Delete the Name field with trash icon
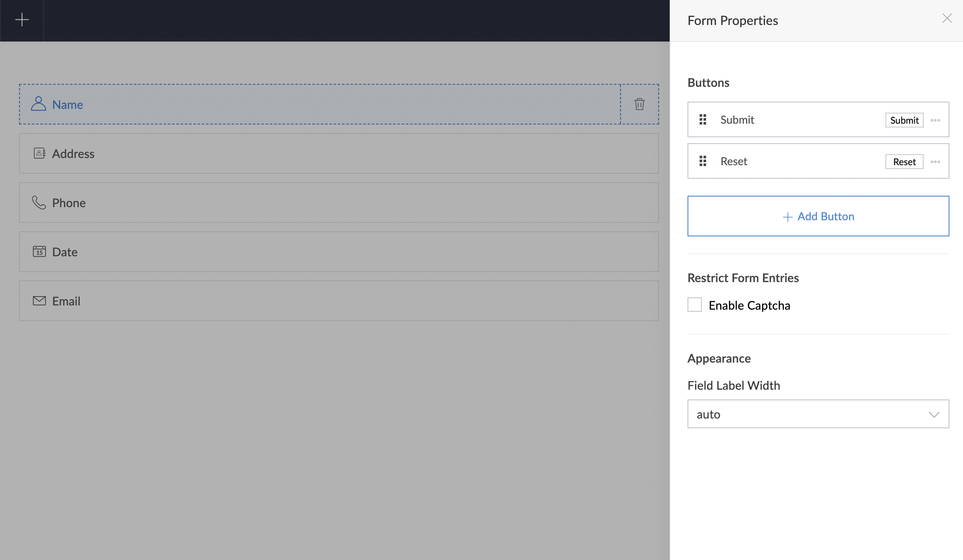Viewport: 963px width, 560px height. click(639, 104)
